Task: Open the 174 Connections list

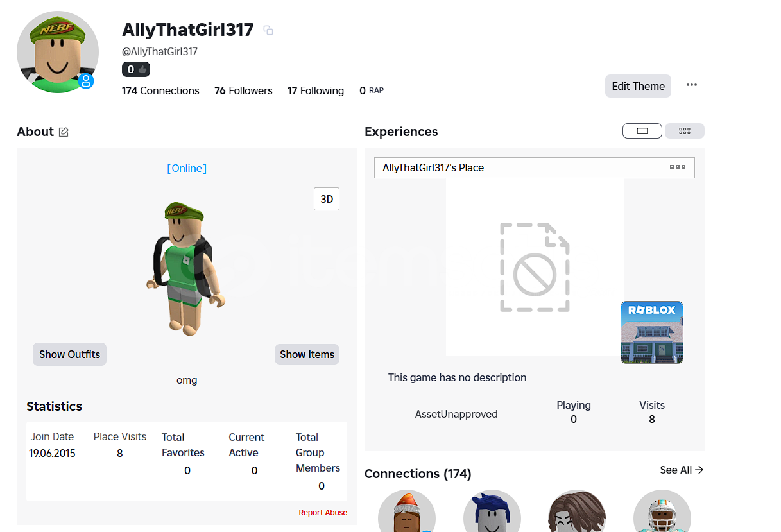Action: [160, 91]
